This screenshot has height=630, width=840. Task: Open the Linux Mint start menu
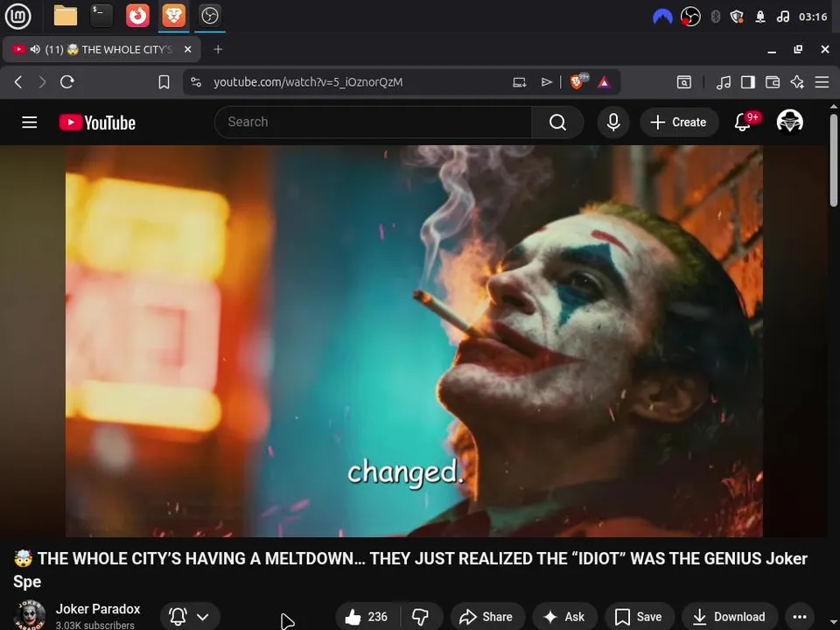(x=17, y=16)
